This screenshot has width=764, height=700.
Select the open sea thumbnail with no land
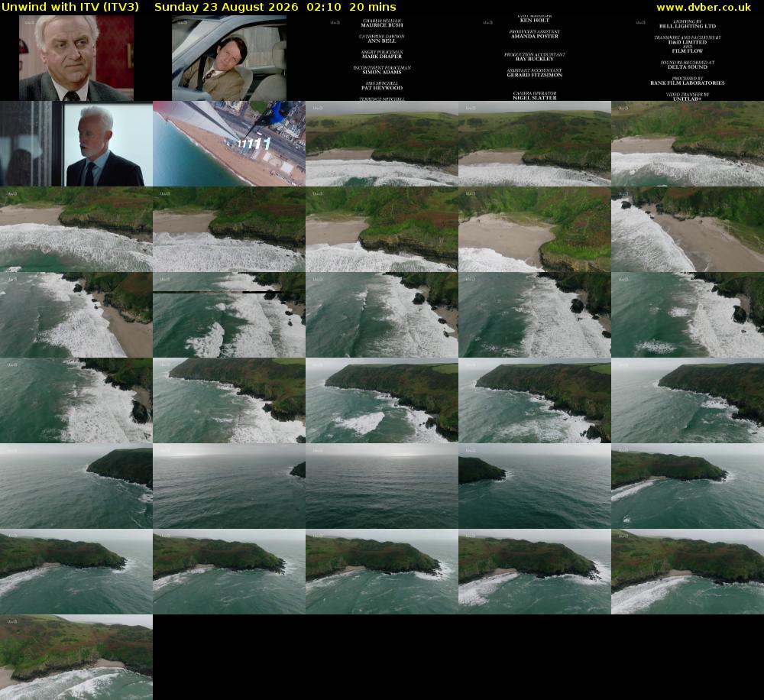[382, 486]
